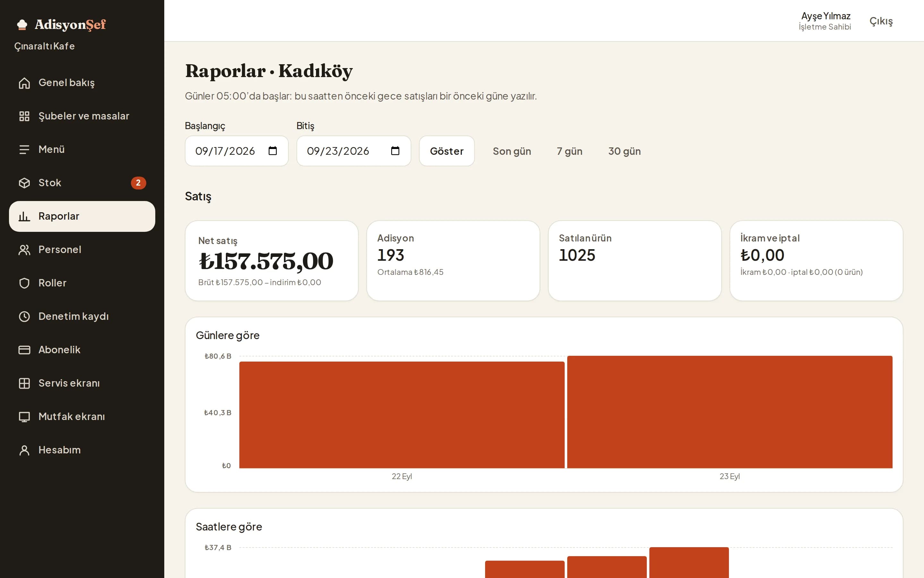Click the ₺40,3 B axis label
Image resolution: width=924 pixels, height=578 pixels.
(218, 413)
